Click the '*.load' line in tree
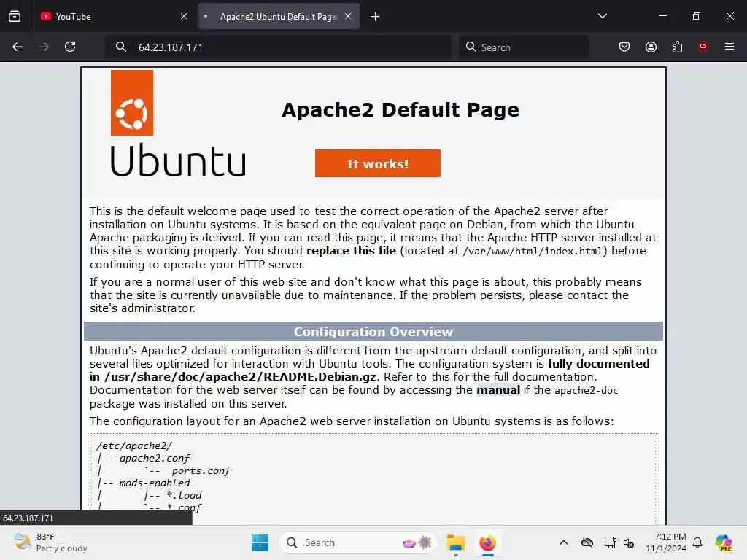The height and width of the screenshot is (560, 747). tap(184, 495)
